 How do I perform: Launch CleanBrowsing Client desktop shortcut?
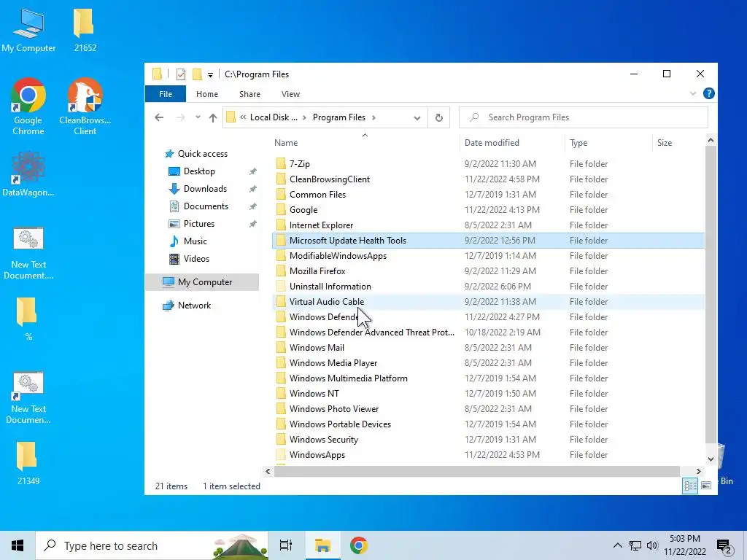click(85, 106)
